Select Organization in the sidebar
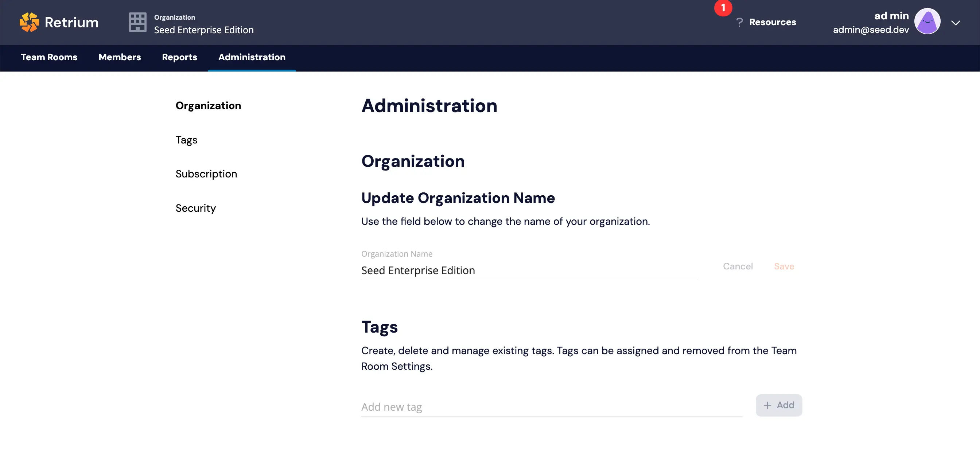 [x=208, y=106]
